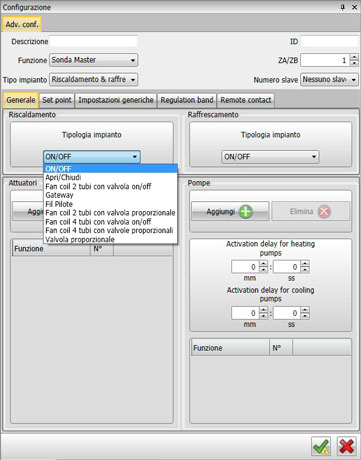The width and height of the screenshot is (361, 460).
Task: Confirm configuration with the green checkmark icon
Action: tap(321, 446)
